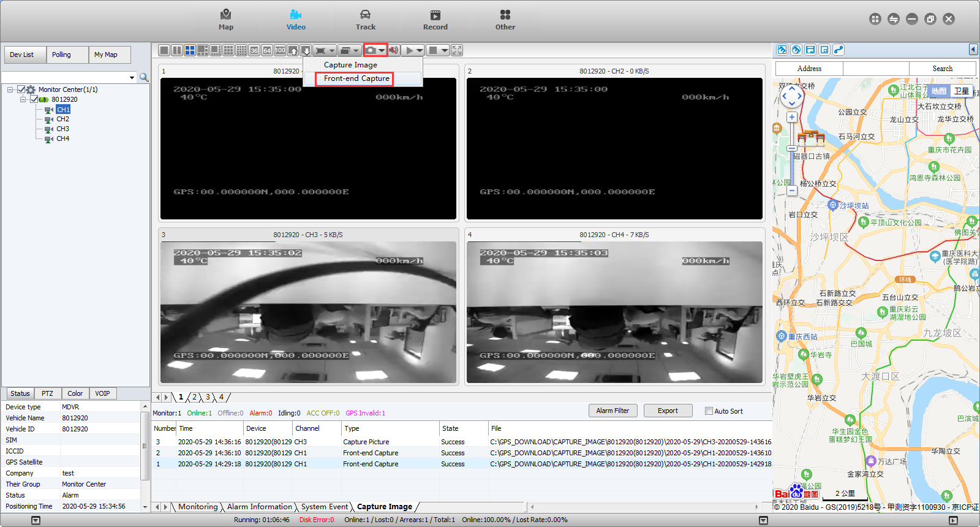Image resolution: width=980 pixels, height=527 pixels.
Task: Toggle fullscreen video view icon
Action: pos(457,50)
